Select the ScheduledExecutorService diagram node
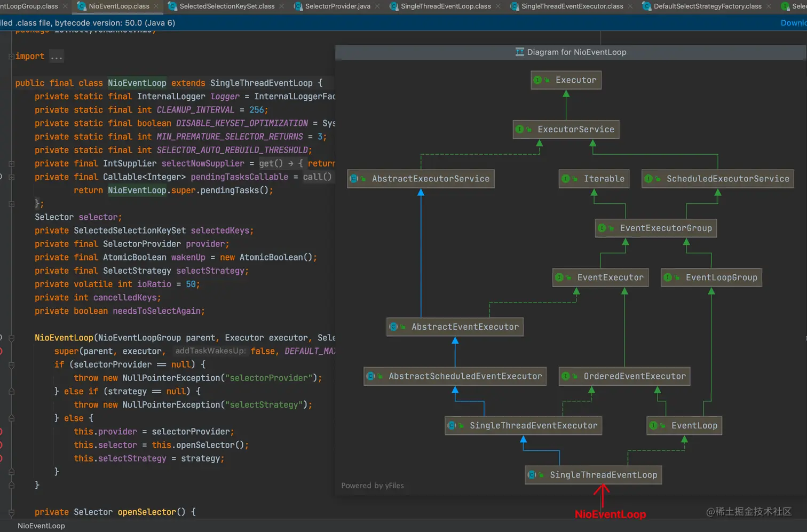The height and width of the screenshot is (532, 807). 717,179
